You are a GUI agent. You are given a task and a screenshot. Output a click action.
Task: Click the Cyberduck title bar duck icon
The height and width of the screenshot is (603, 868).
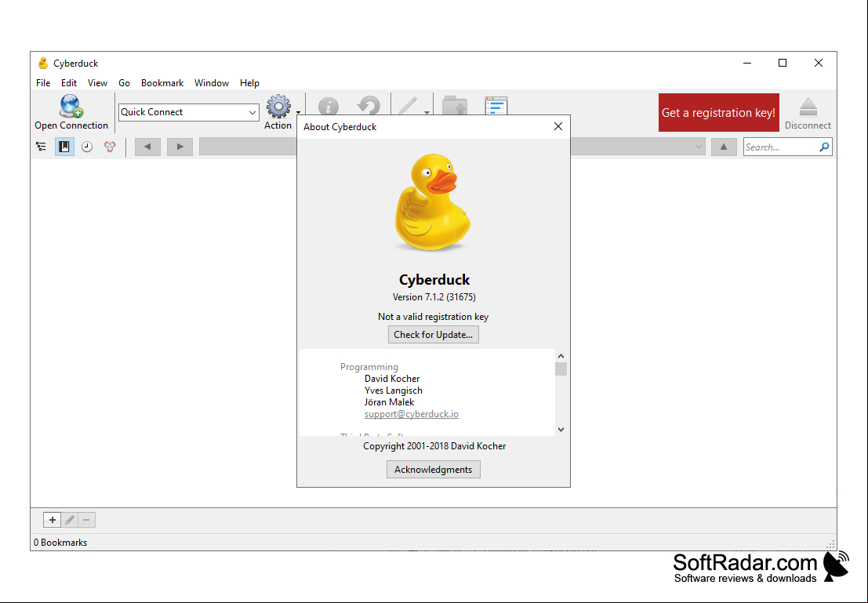point(43,64)
